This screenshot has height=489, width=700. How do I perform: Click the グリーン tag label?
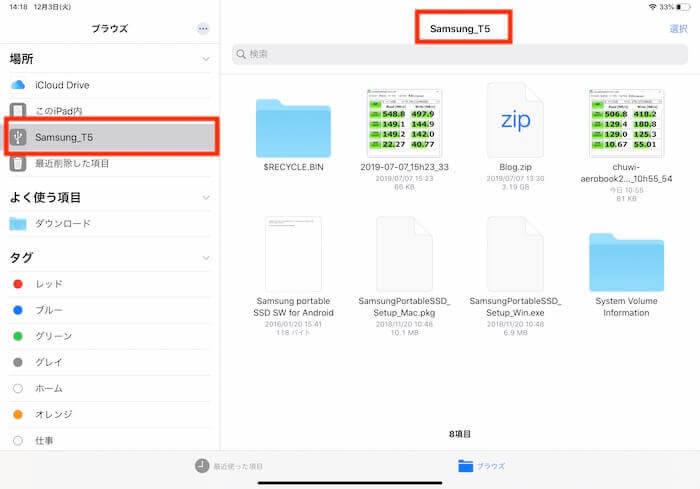tap(54, 336)
